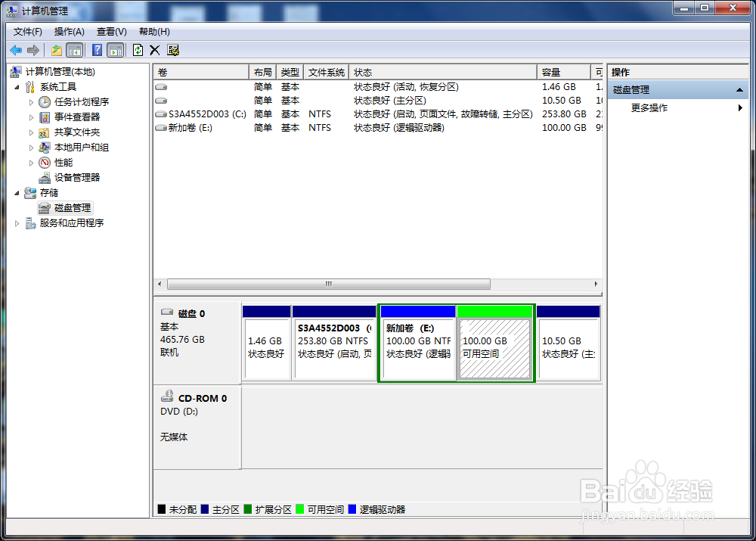
Task: Click the DVD (D:) label
Action: pyautogui.click(x=179, y=412)
